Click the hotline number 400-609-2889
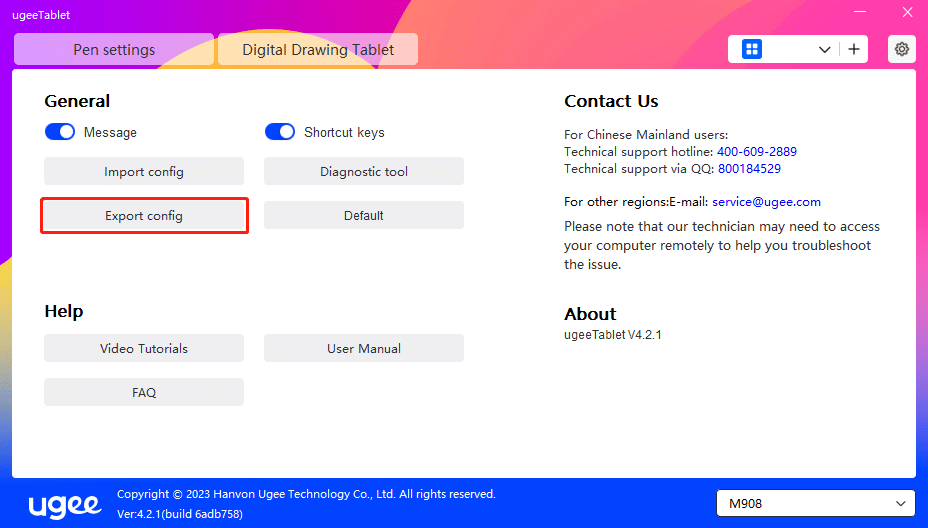The height and width of the screenshot is (528, 928). coord(756,152)
